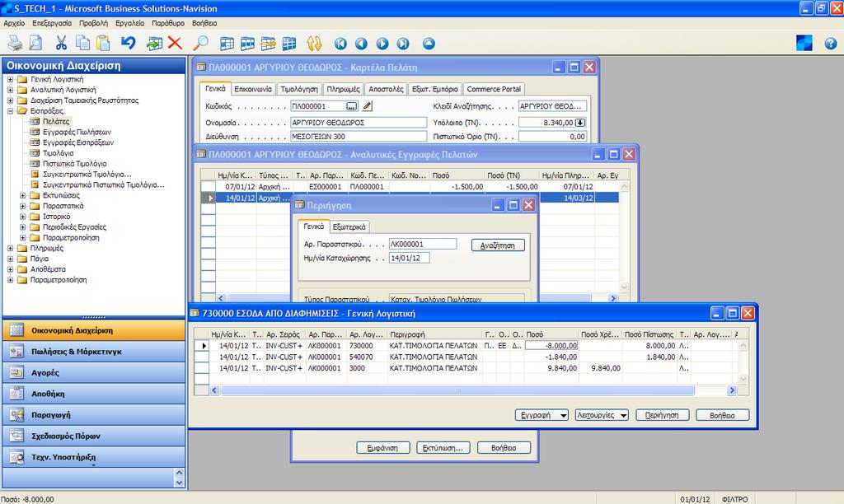Click the Sort toolbar icon
This screenshot has width=844, height=504.
tap(314, 44)
